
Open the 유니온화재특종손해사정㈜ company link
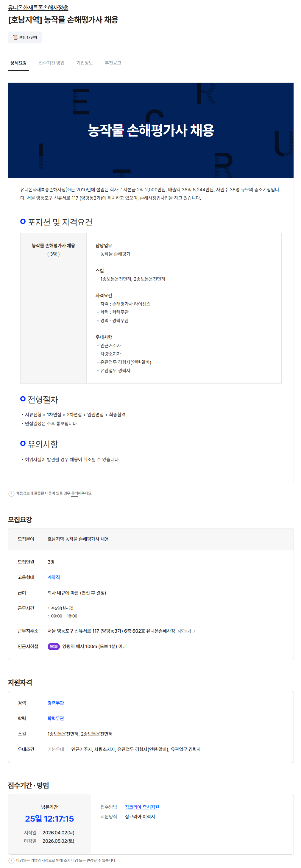point(38,8)
